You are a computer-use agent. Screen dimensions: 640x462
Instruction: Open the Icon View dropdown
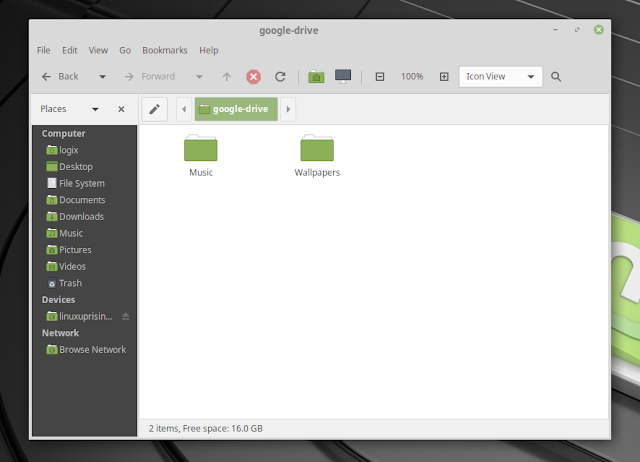[500, 77]
